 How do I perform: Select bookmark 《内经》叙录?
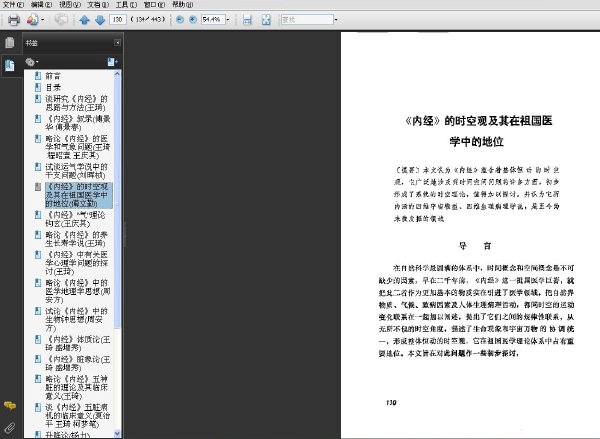coord(78,123)
